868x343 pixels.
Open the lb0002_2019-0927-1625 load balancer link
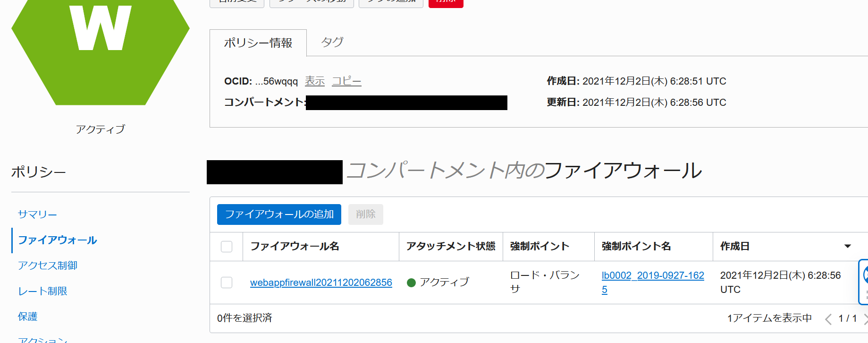coord(653,283)
